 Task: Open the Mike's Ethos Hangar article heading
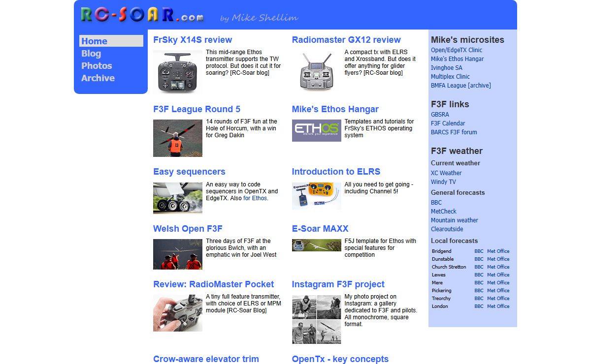coord(335,109)
